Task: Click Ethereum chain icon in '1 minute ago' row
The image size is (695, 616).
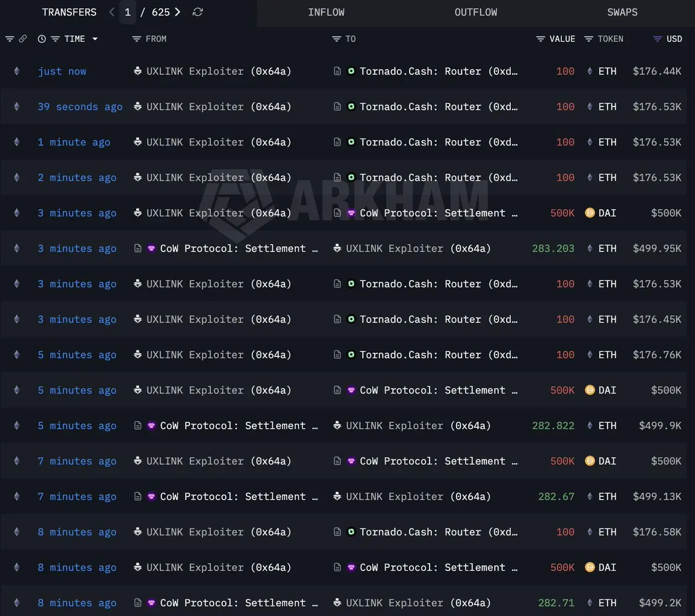Action: click(16, 142)
